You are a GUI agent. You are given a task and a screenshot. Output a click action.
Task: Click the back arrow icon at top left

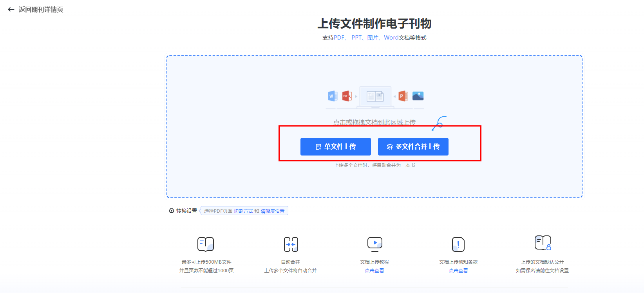point(11,9)
